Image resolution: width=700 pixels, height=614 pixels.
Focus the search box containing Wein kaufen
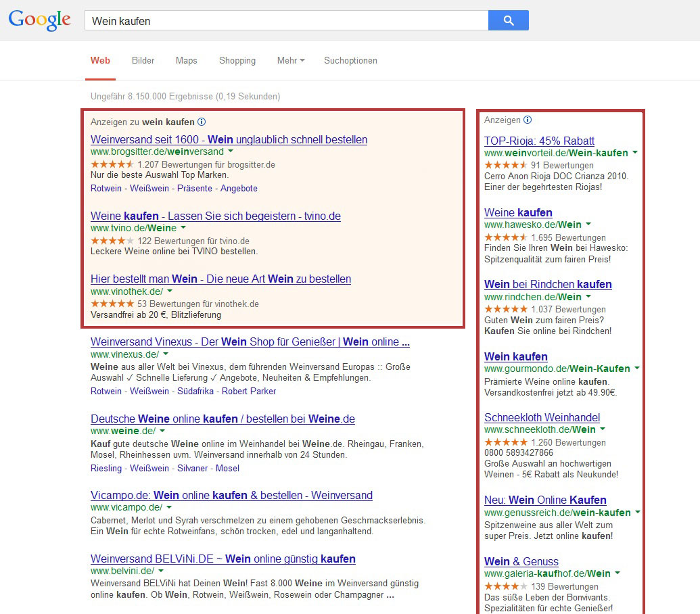click(286, 20)
